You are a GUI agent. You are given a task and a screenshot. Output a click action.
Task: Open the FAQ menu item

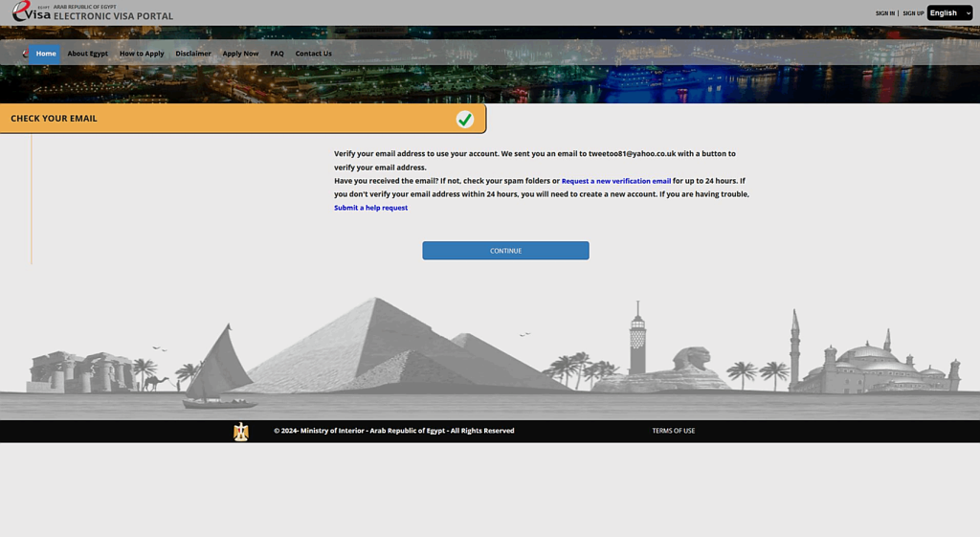point(277,54)
